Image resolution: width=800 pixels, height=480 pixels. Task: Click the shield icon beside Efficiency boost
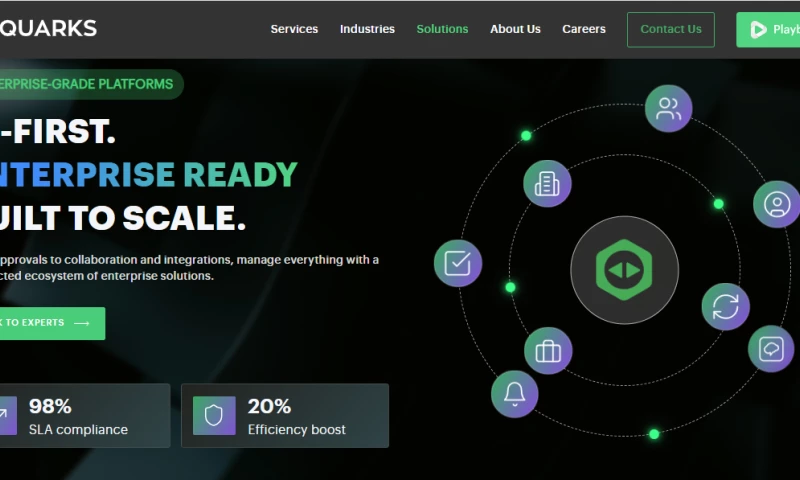point(214,416)
